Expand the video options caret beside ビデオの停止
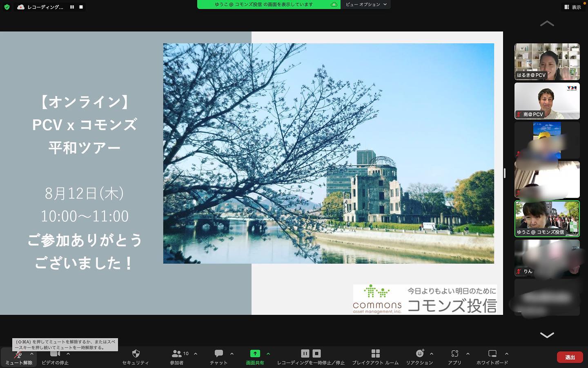This screenshot has height=368, width=588. point(68,354)
